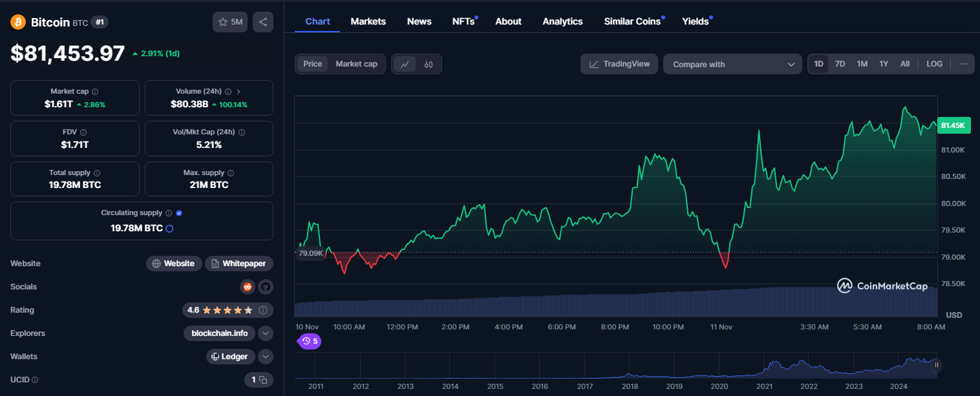980x396 pixels.
Task: Select the 7D time range
Action: pos(840,64)
